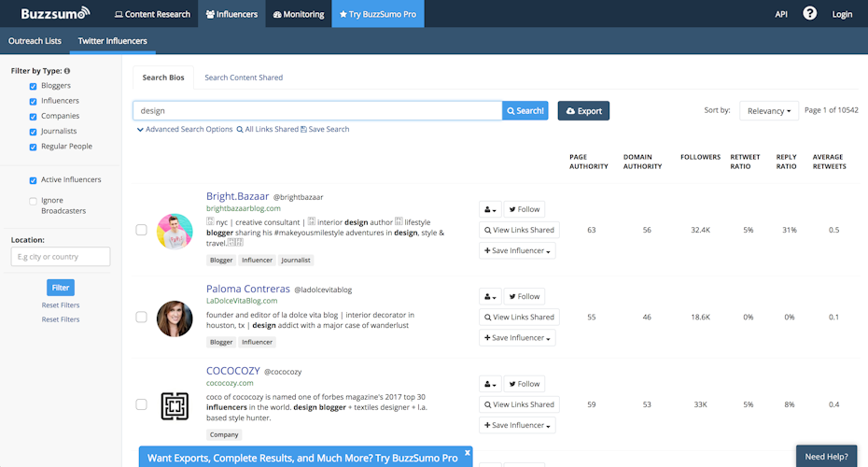Screen dimensions: 868x467
Task: Close the BuzzSumo Pro promo banner
Action: [x=468, y=453]
